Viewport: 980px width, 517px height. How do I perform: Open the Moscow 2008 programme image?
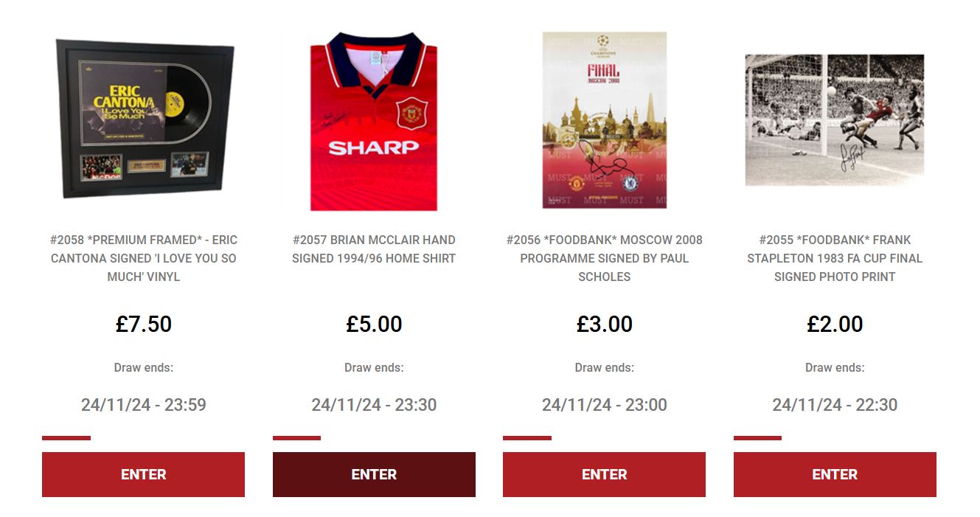point(605,119)
